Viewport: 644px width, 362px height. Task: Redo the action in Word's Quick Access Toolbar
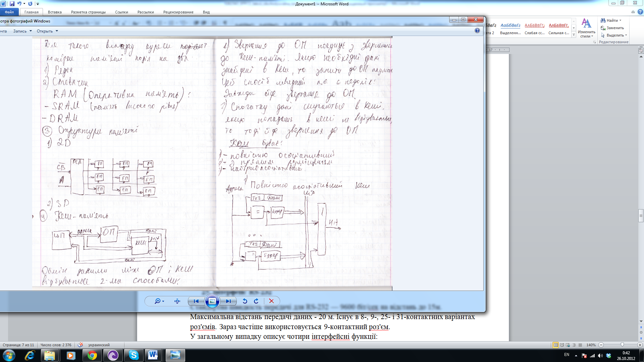coord(30,4)
